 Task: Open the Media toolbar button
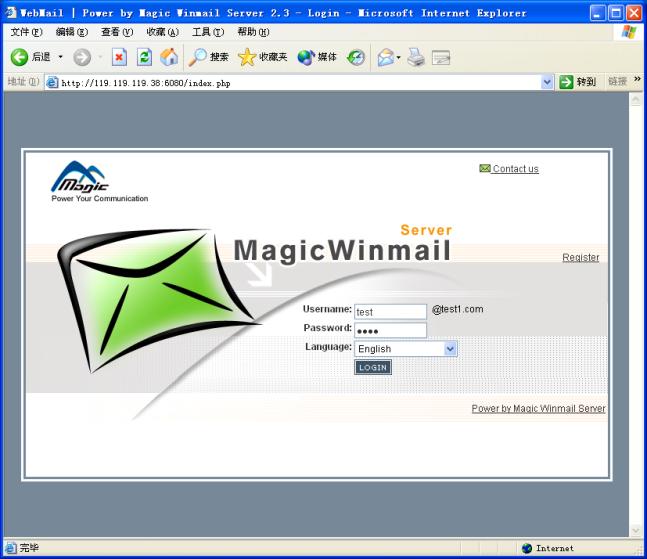pyautogui.click(x=306, y=57)
